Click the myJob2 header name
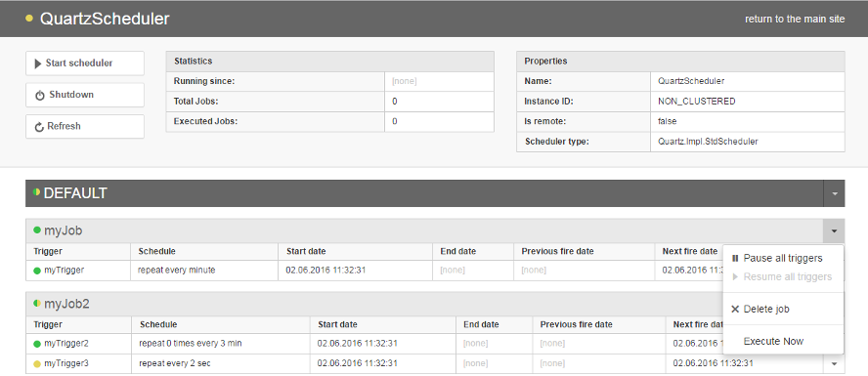 66,304
